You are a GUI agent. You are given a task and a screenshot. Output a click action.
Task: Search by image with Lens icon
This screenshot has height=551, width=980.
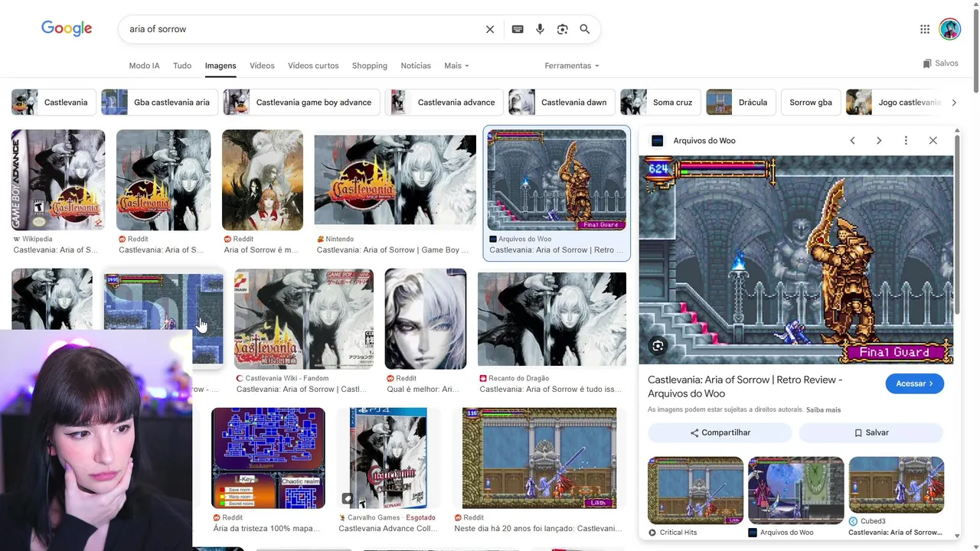(x=563, y=29)
